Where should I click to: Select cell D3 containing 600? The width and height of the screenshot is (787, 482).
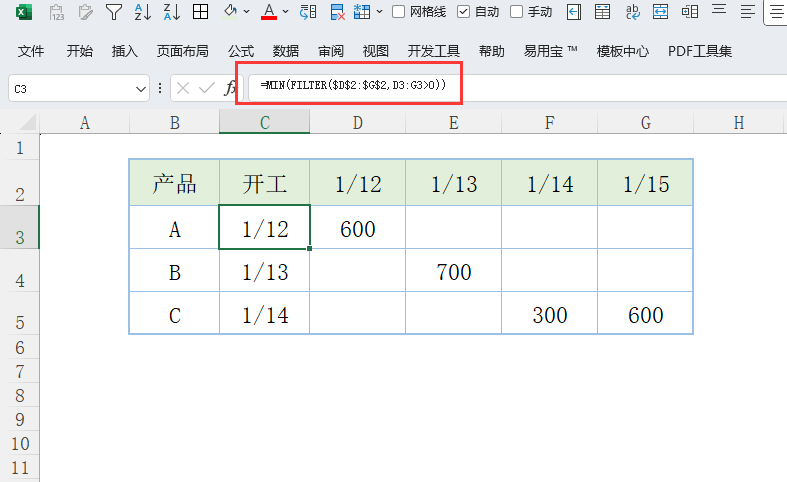357,227
